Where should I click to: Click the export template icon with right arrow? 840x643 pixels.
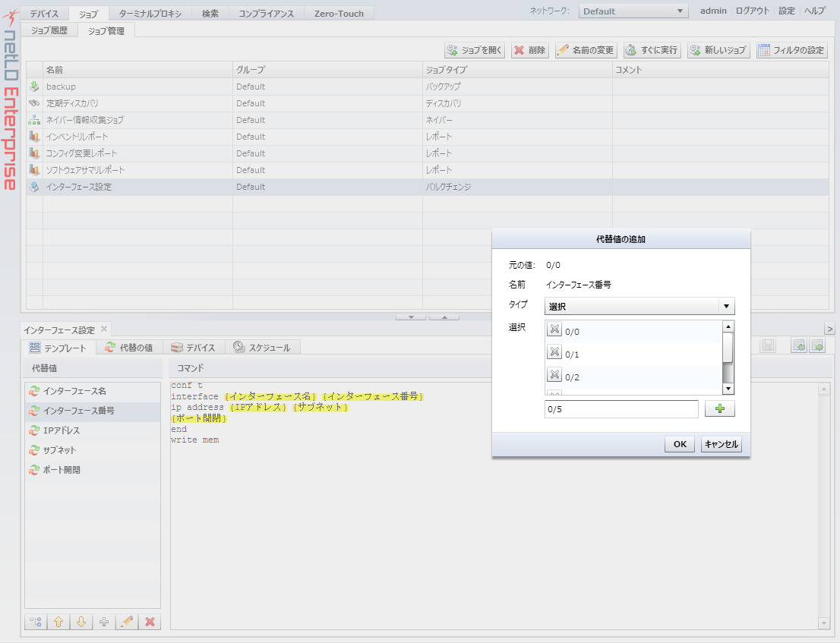817,346
